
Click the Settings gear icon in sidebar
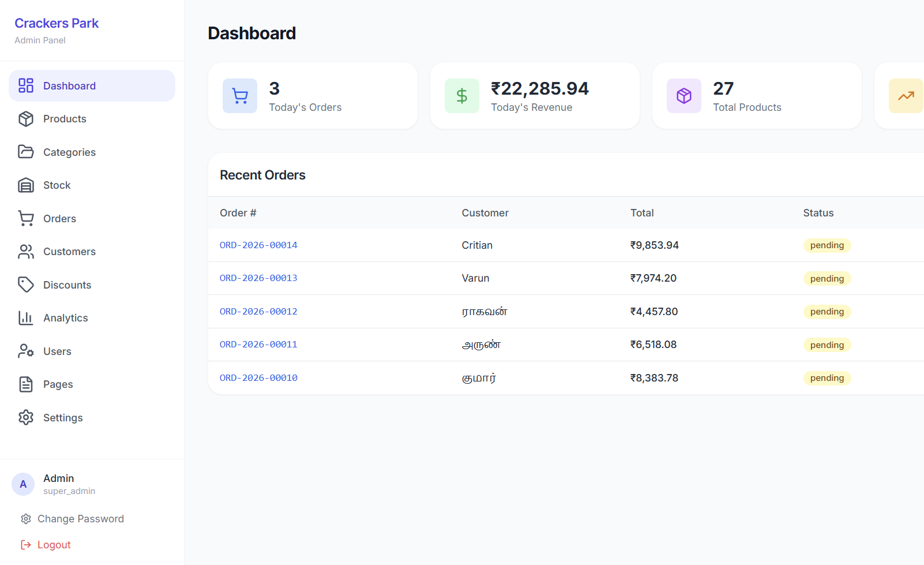[26, 417]
